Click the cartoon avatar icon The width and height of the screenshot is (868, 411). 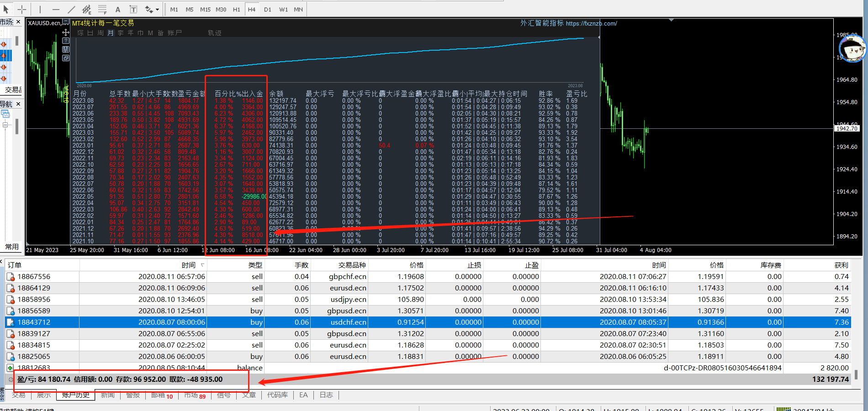click(852, 49)
